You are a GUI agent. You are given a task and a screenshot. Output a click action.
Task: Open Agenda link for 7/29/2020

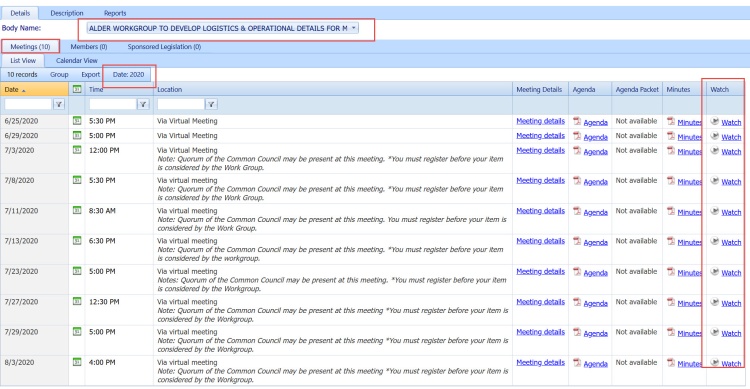click(596, 333)
